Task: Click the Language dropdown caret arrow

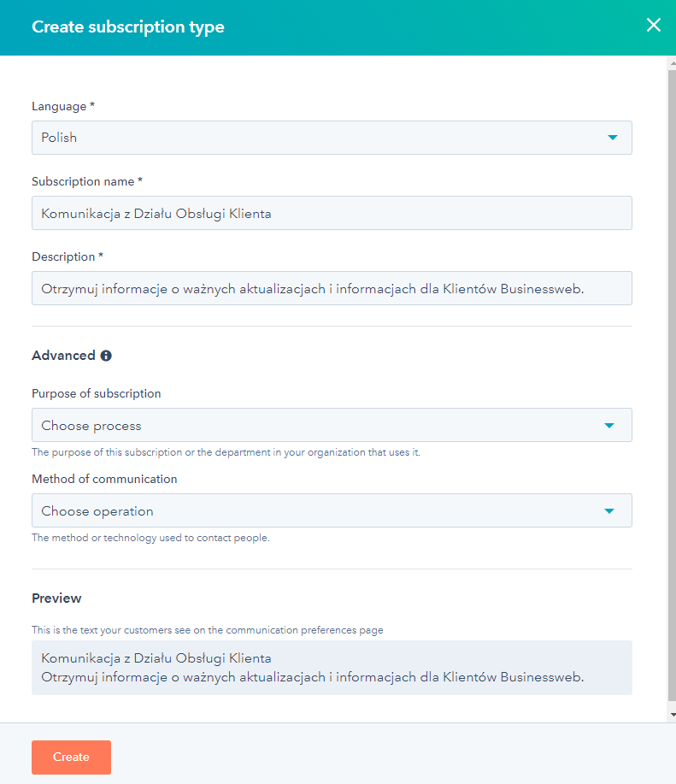Action: tap(613, 138)
